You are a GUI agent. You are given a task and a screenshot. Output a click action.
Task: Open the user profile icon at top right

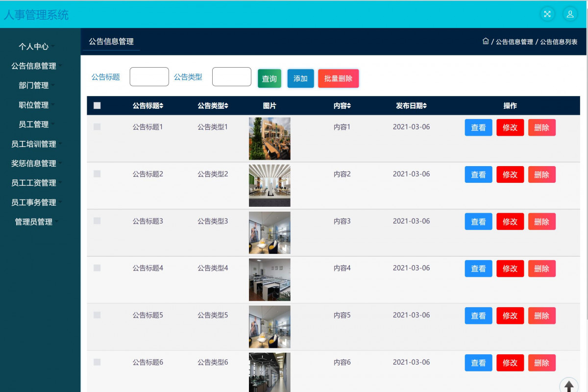[x=570, y=14]
